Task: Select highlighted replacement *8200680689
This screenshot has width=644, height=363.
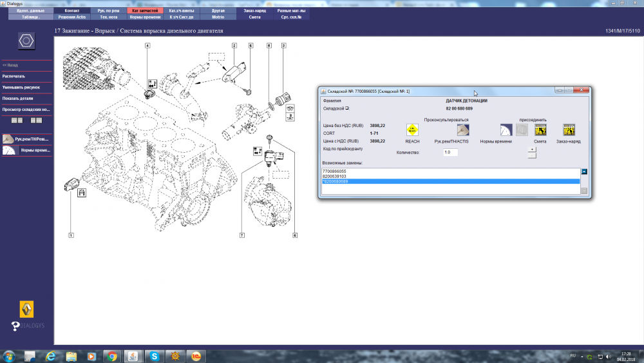Action: (x=451, y=181)
